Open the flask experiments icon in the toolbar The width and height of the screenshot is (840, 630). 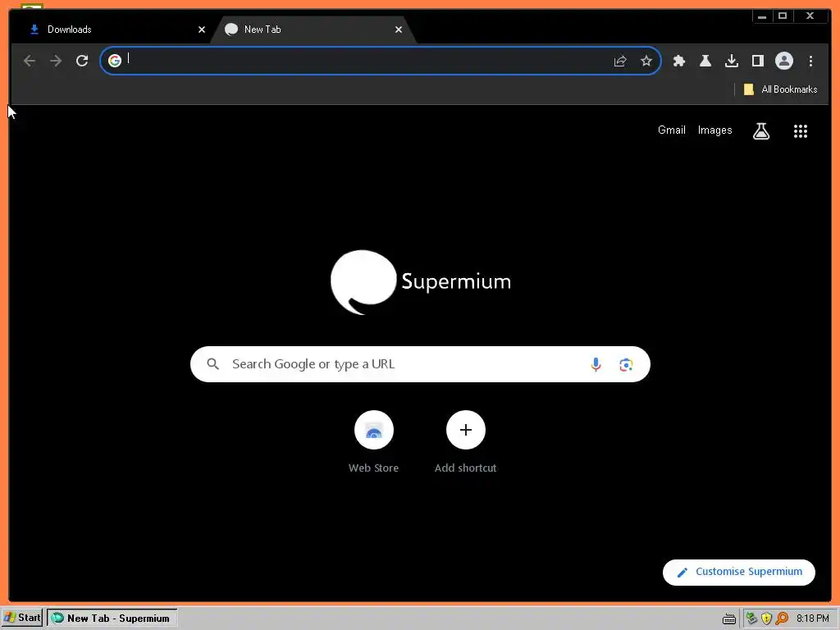click(x=705, y=61)
